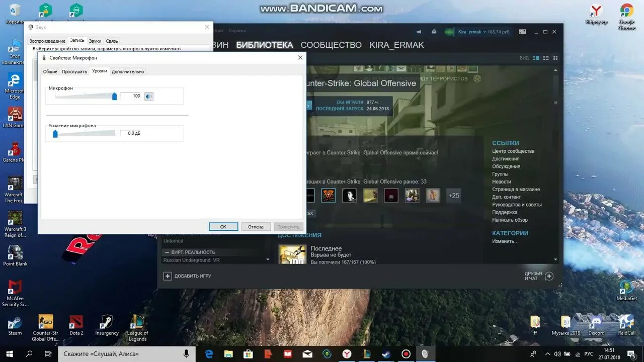This screenshot has height=362, width=644.
Task: Open the Взрыва не будет achievement thumbnail
Action: point(292,254)
